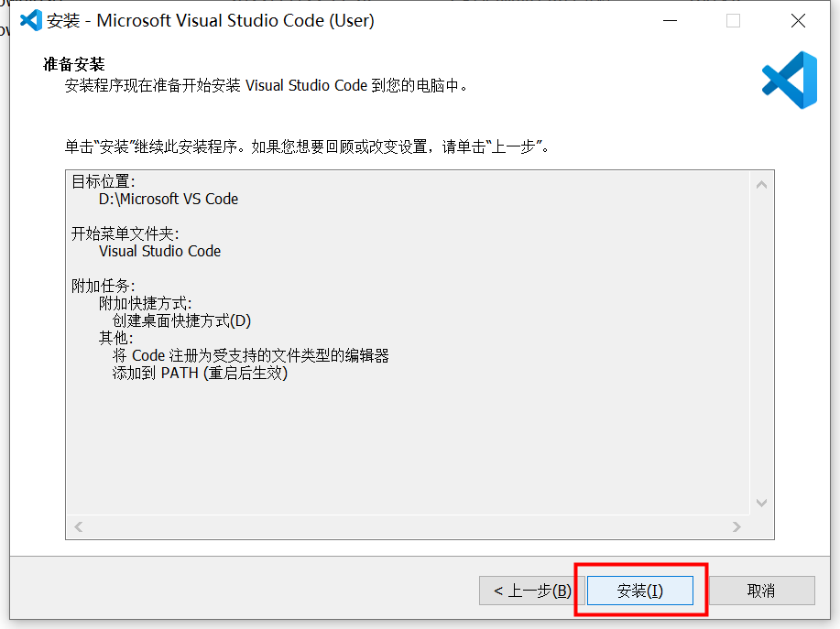Click the window title '安装 - Microsoft Visual Studio Code (User)'
This screenshot has height=629, width=840.
click(x=211, y=20)
